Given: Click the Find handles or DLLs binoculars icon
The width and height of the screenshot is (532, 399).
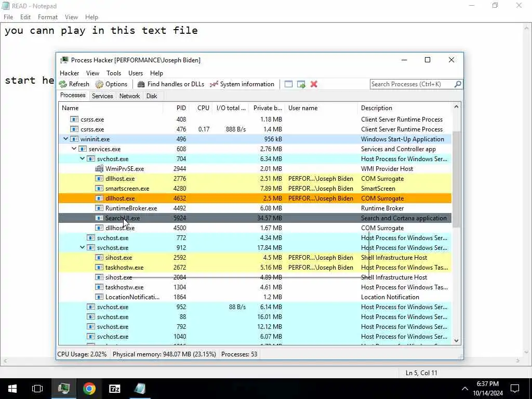Looking at the screenshot, I should pyautogui.click(x=141, y=84).
